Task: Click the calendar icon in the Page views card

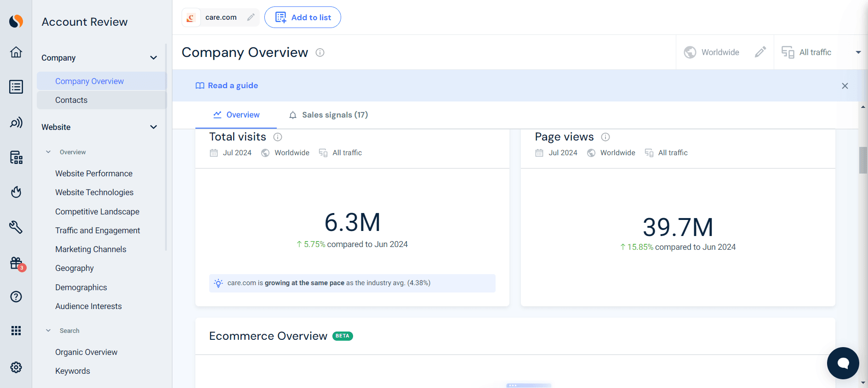Action: [x=539, y=153]
